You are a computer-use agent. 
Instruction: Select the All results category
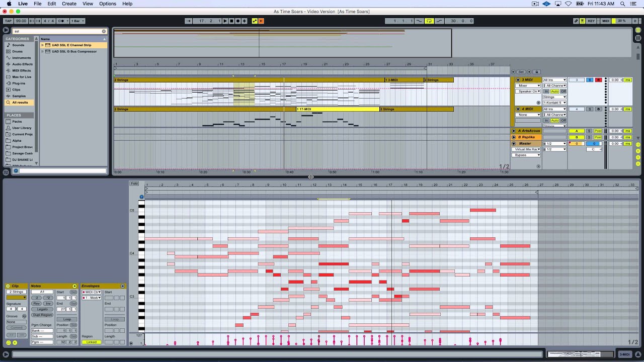tap(20, 102)
